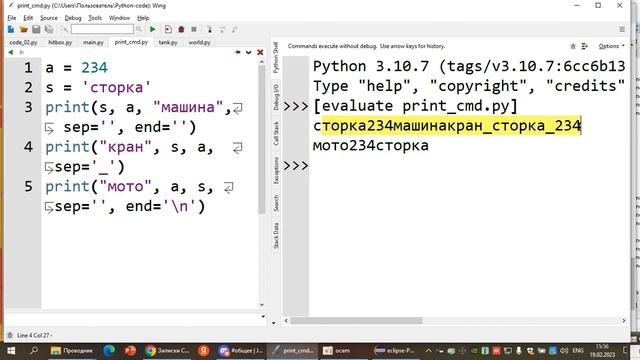Image resolution: width=640 pixels, height=360 pixels.
Task: Select the Call Stack vertical tab
Action: pyautogui.click(x=276, y=133)
